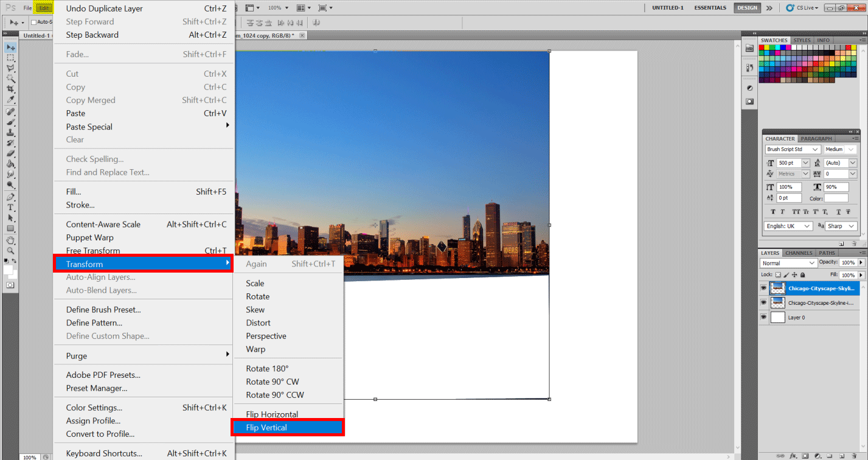The width and height of the screenshot is (868, 460).
Task: Open the font size dropdown showing 500 pt
Action: (805, 163)
